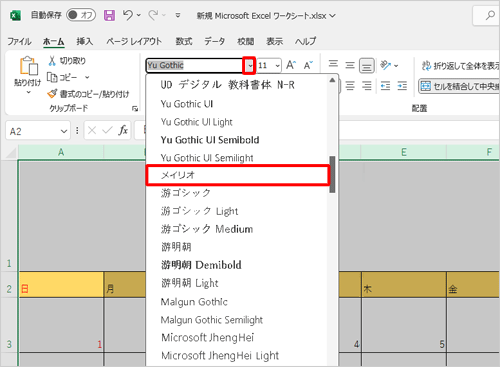500x367 pixels.
Task: Click the 貼り付け paste clipboard icon
Action: [x=28, y=65]
